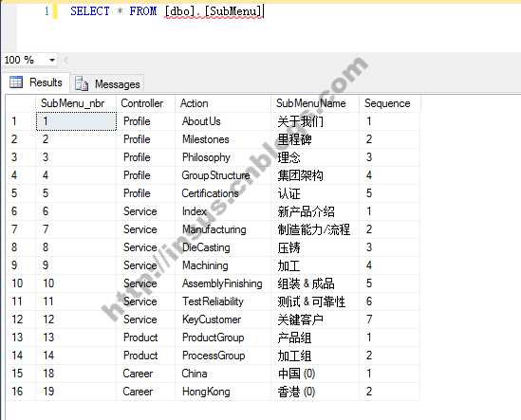
Task: Click the Messages tab document icon
Action: (x=82, y=83)
